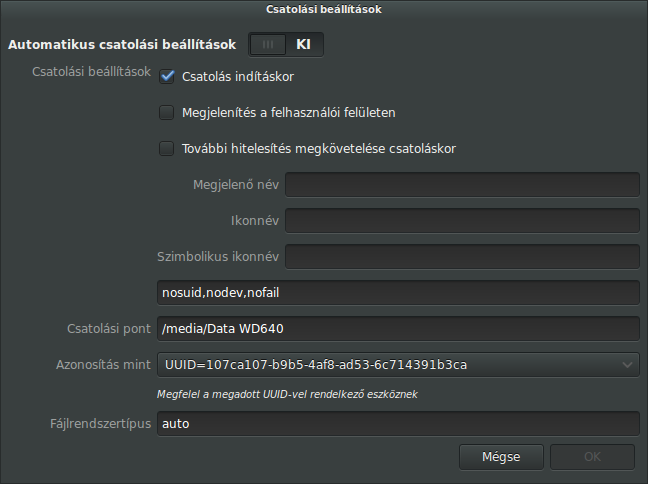The width and height of the screenshot is (648, 484).
Task: Uncheck Csatolás indításkor checkbox
Action: (x=167, y=77)
